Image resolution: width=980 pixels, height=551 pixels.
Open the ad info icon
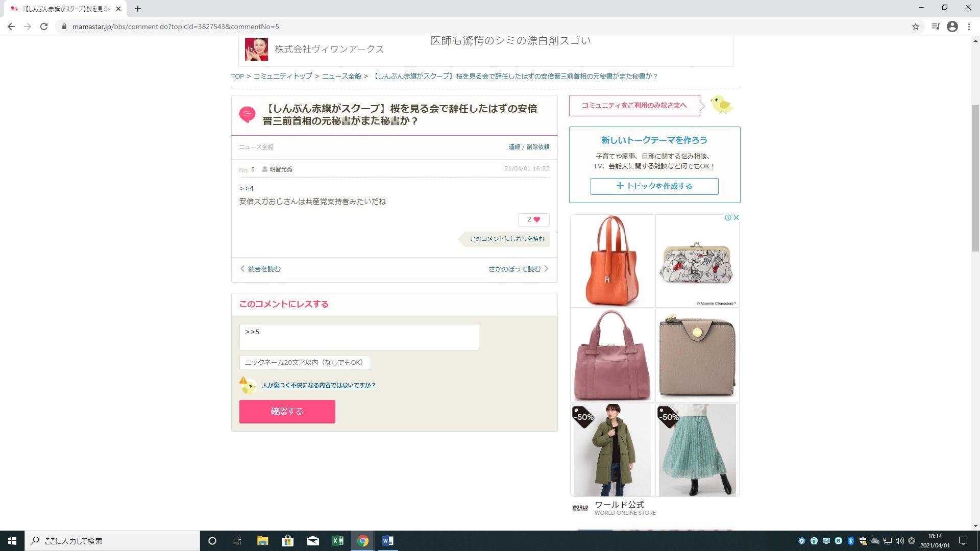[x=728, y=217]
